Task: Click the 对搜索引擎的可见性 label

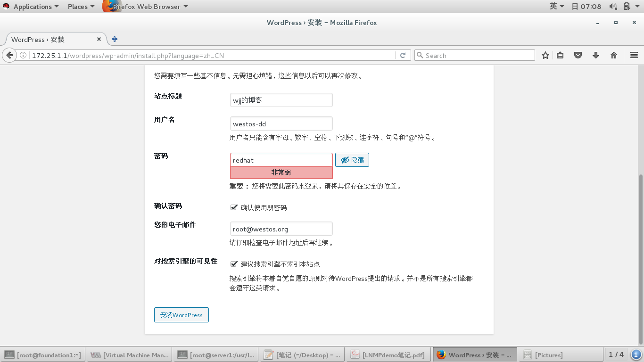Action: click(186, 261)
